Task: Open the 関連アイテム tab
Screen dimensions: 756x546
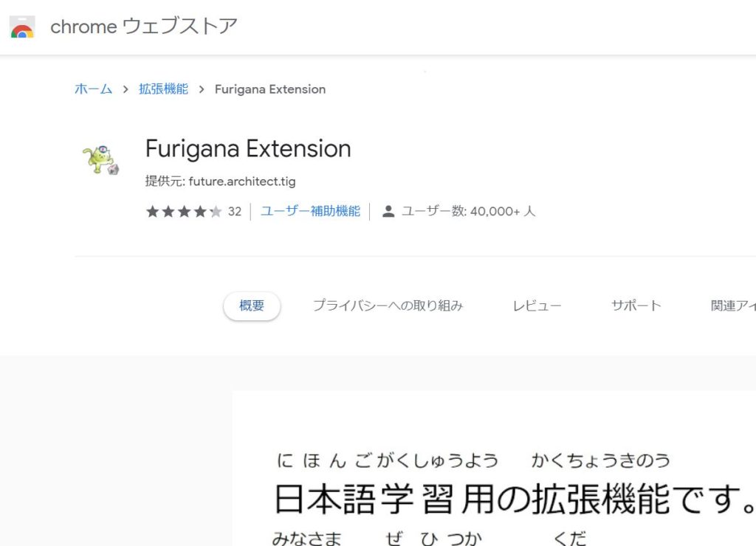Action: (x=733, y=305)
